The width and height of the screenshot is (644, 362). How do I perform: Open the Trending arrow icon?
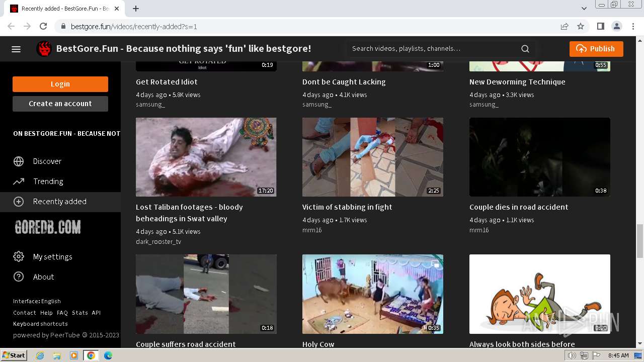pyautogui.click(x=19, y=182)
